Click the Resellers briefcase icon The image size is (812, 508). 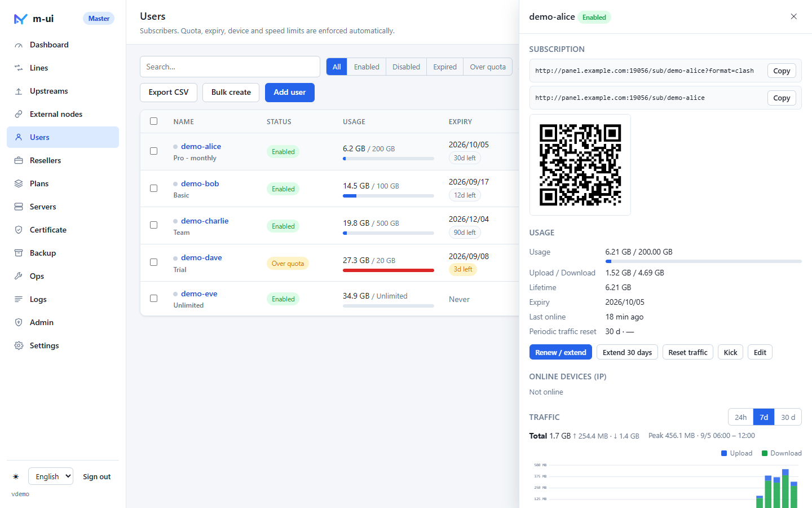(19, 160)
